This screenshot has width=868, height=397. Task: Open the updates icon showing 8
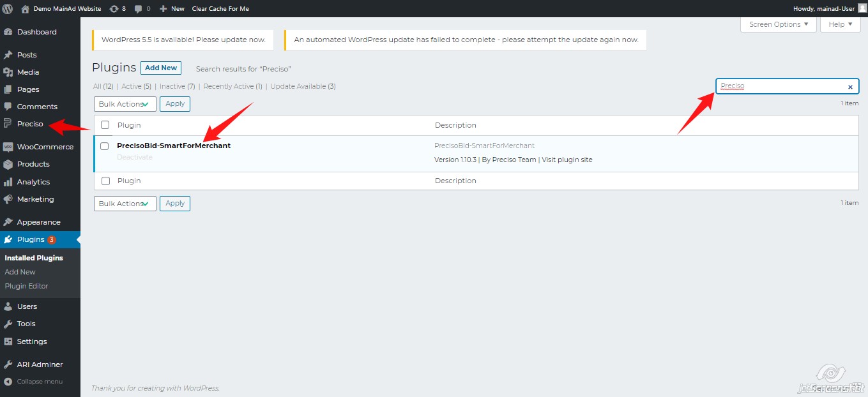[114, 9]
